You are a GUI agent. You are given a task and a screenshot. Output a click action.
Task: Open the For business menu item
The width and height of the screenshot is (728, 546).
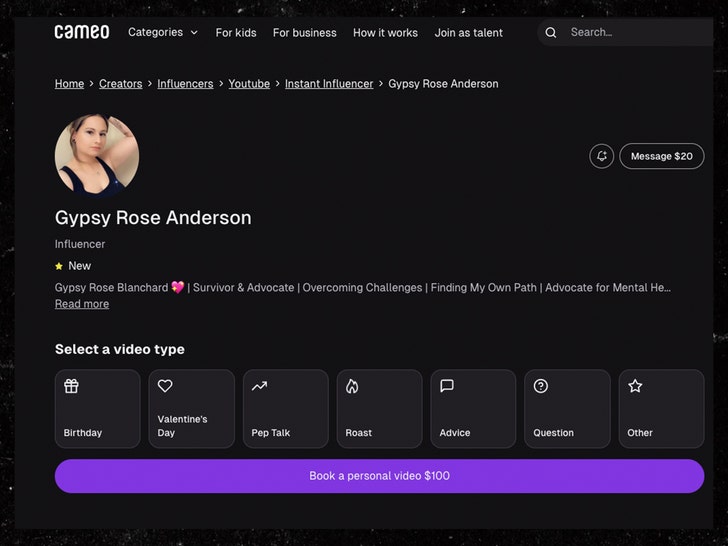coord(304,33)
